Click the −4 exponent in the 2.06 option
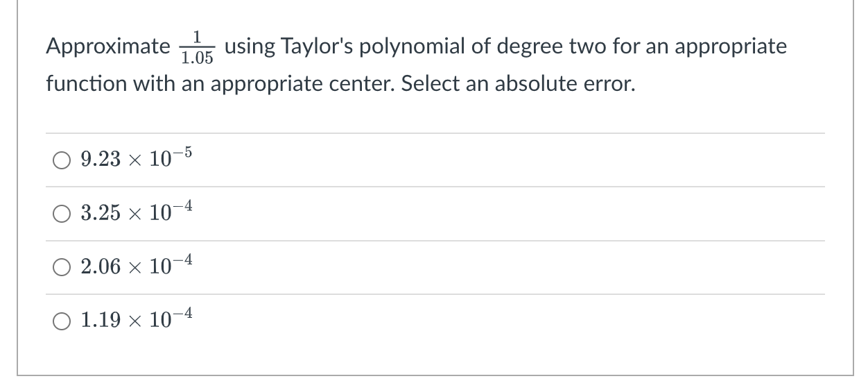Viewport: 868px width, 390px height. (183, 260)
